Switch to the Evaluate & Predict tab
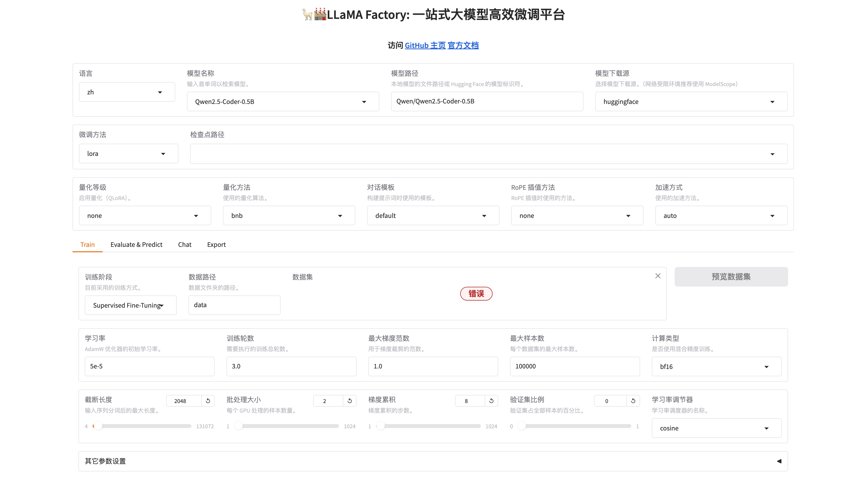 pos(136,245)
